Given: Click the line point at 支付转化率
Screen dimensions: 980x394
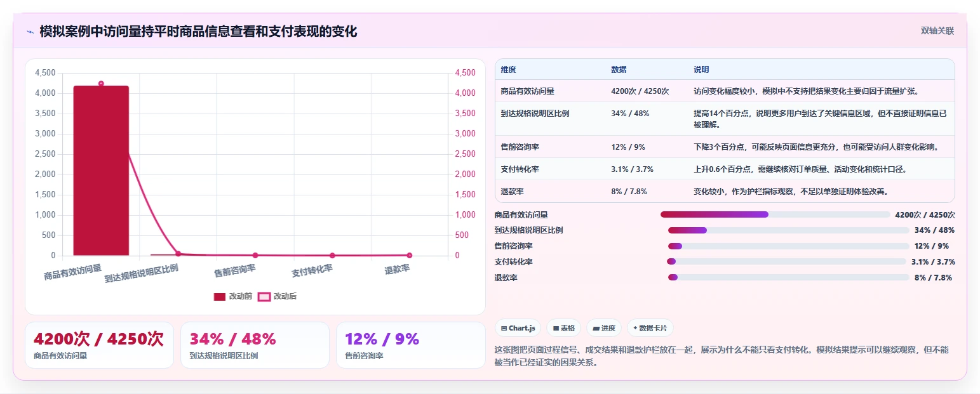Looking at the screenshot, I should [x=332, y=255].
